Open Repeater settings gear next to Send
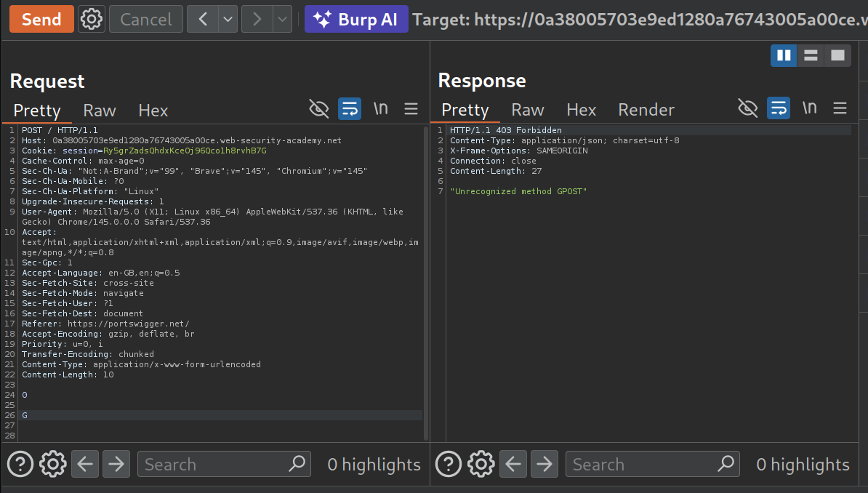 click(x=91, y=19)
